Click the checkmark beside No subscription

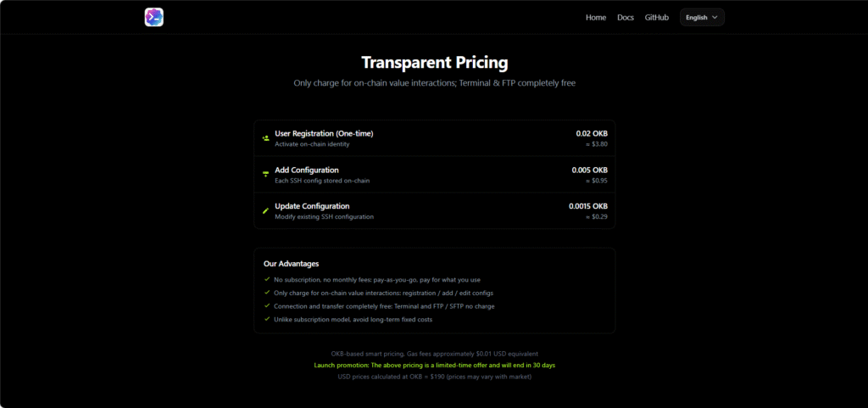pyautogui.click(x=267, y=280)
